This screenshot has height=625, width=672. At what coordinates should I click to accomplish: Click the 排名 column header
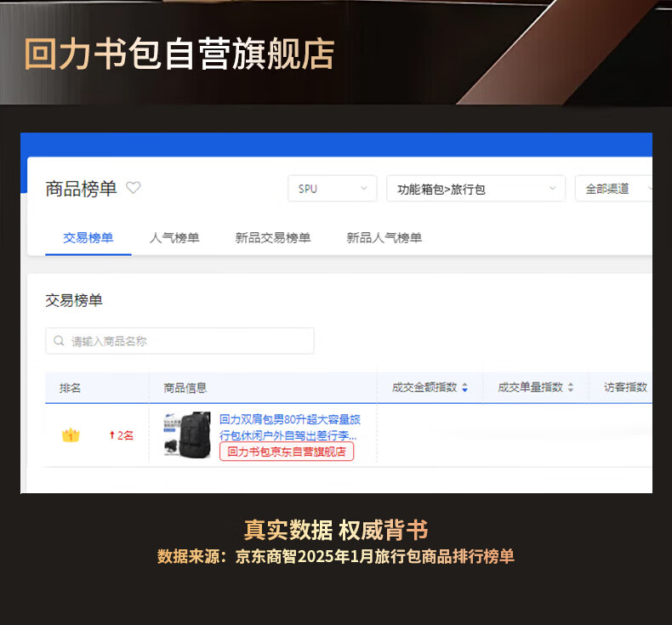coord(71,388)
